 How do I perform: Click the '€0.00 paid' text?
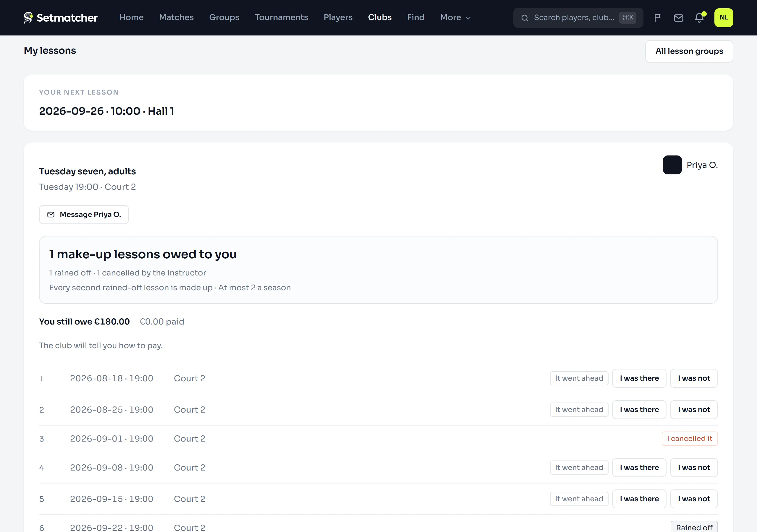click(162, 322)
